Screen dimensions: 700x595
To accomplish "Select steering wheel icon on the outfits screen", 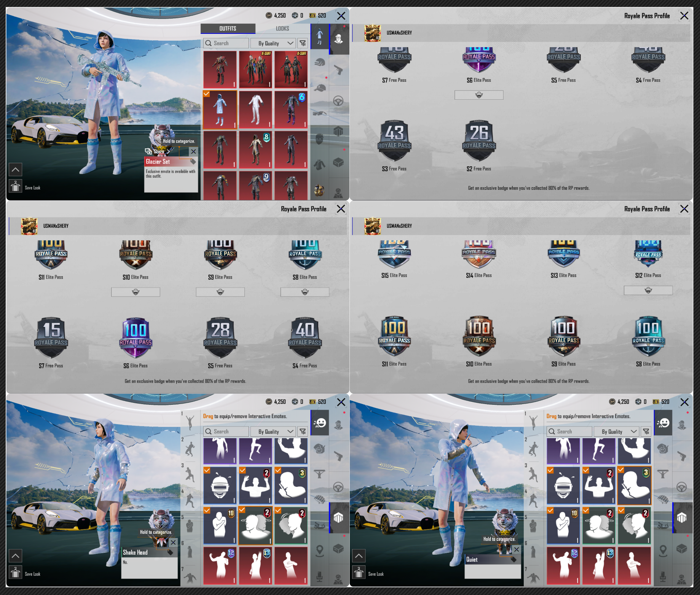I will (x=338, y=101).
